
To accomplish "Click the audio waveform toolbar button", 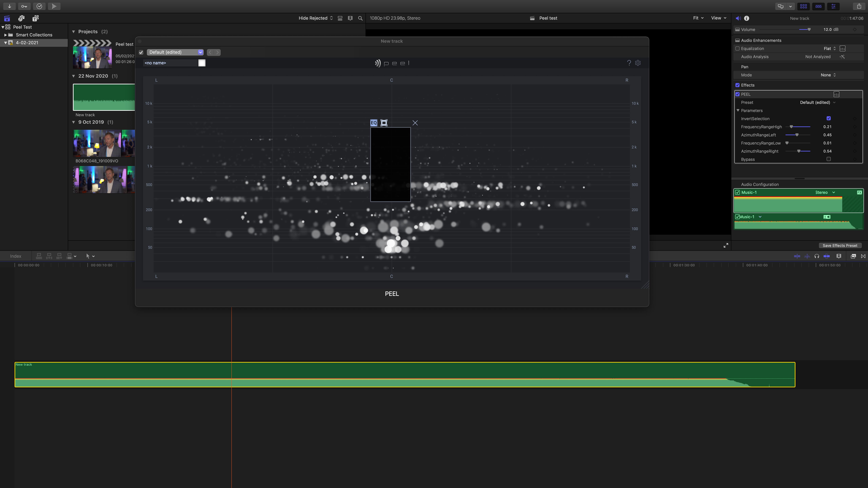I will [54, 6].
